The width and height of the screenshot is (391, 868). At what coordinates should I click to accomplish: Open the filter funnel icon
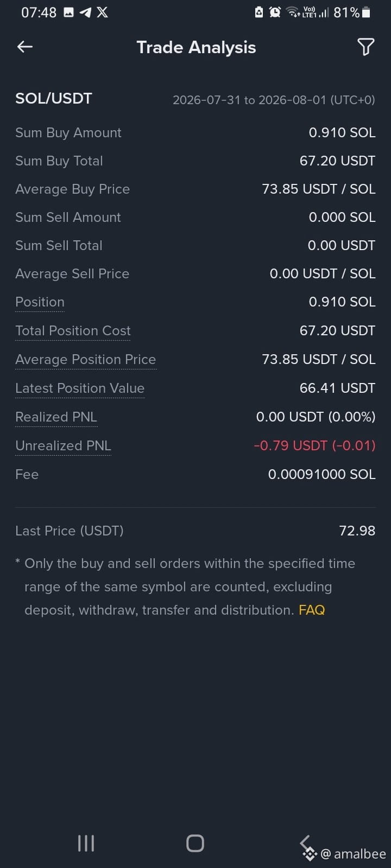click(x=366, y=47)
